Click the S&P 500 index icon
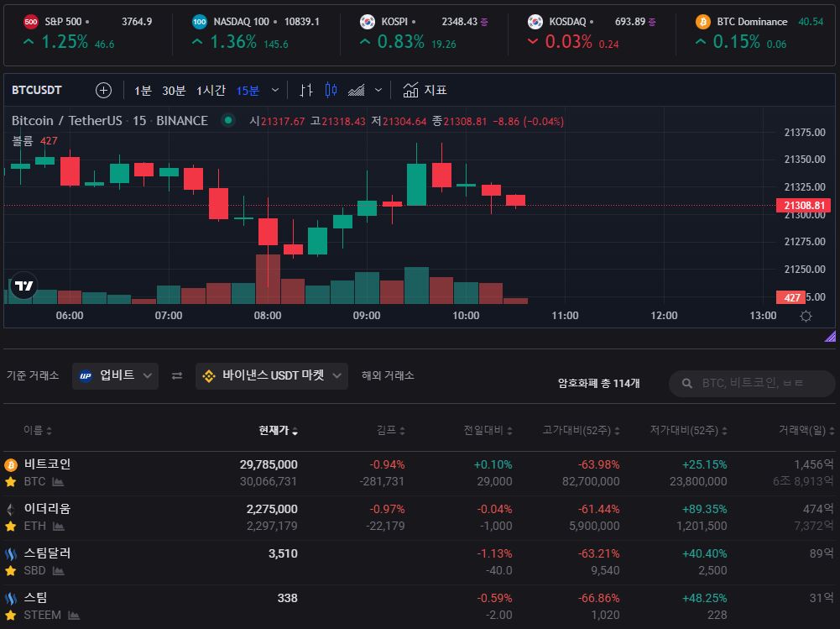 30,22
